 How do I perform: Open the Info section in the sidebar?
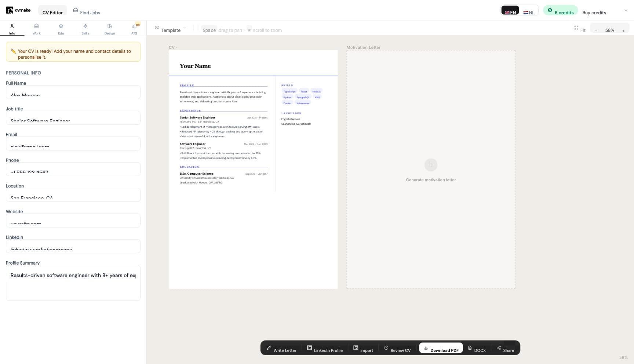tap(12, 29)
